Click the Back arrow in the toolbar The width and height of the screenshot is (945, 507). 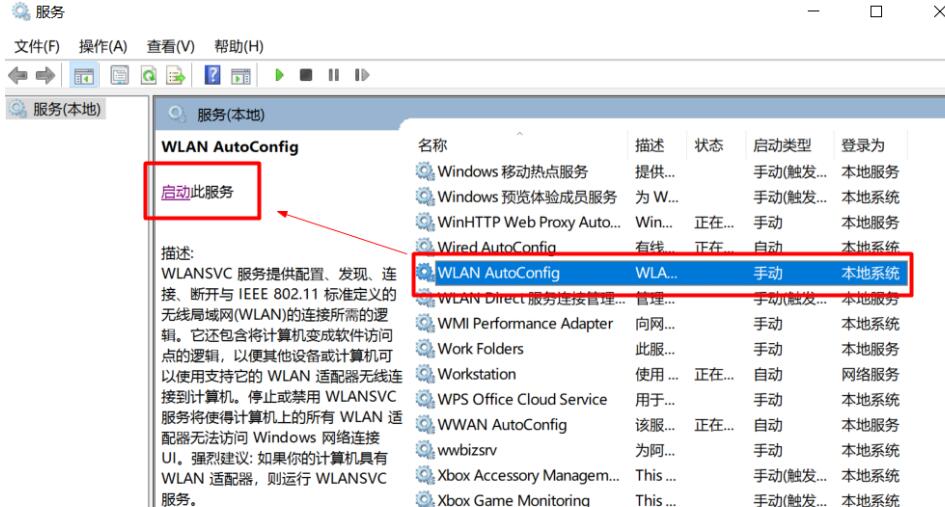point(18,76)
